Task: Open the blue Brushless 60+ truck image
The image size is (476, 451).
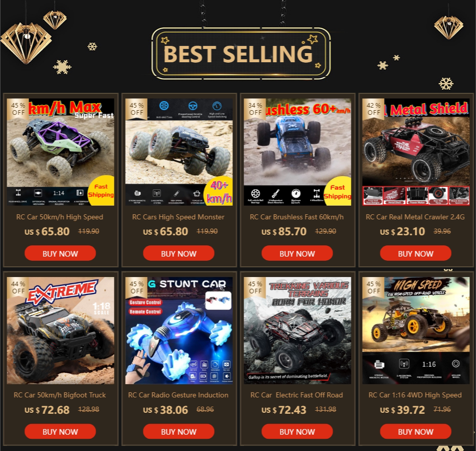Action: click(x=297, y=152)
